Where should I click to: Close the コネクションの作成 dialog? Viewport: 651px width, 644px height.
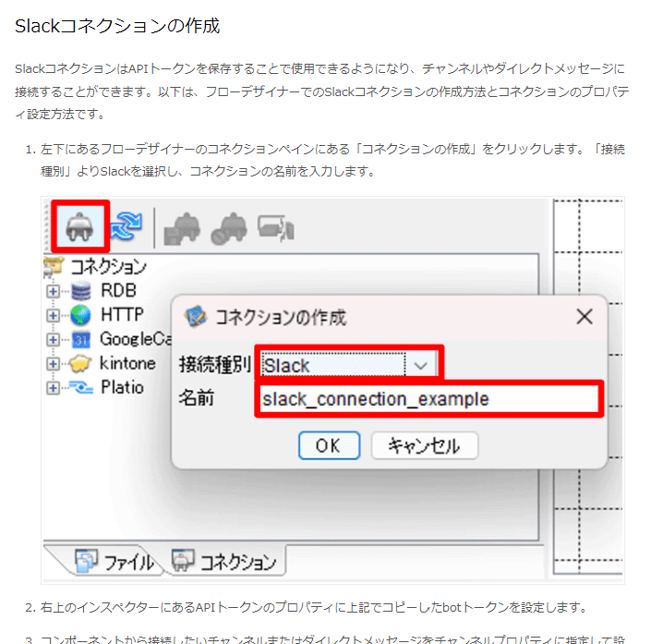point(585,317)
